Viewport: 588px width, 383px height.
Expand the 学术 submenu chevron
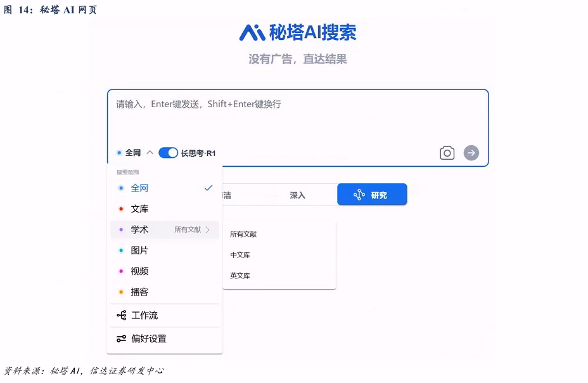(x=208, y=230)
